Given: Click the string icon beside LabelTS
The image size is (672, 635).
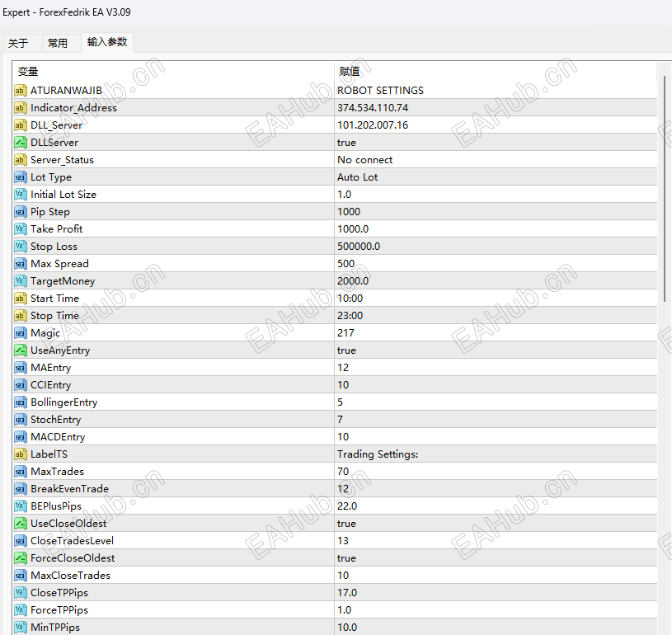Looking at the screenshot, I should coord(20,454).
